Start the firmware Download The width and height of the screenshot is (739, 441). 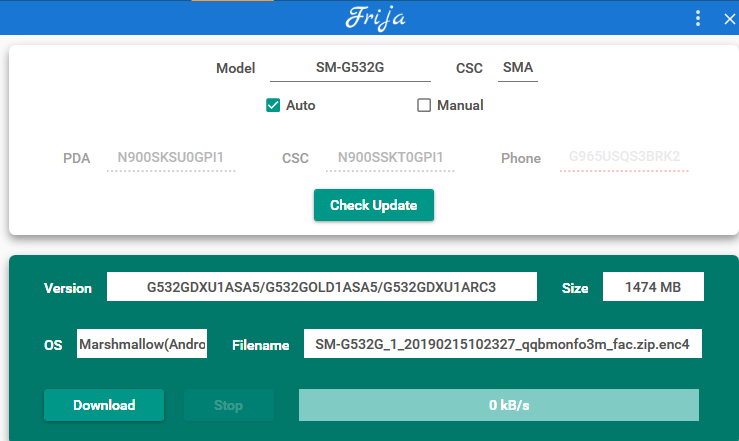coord(104,405)
